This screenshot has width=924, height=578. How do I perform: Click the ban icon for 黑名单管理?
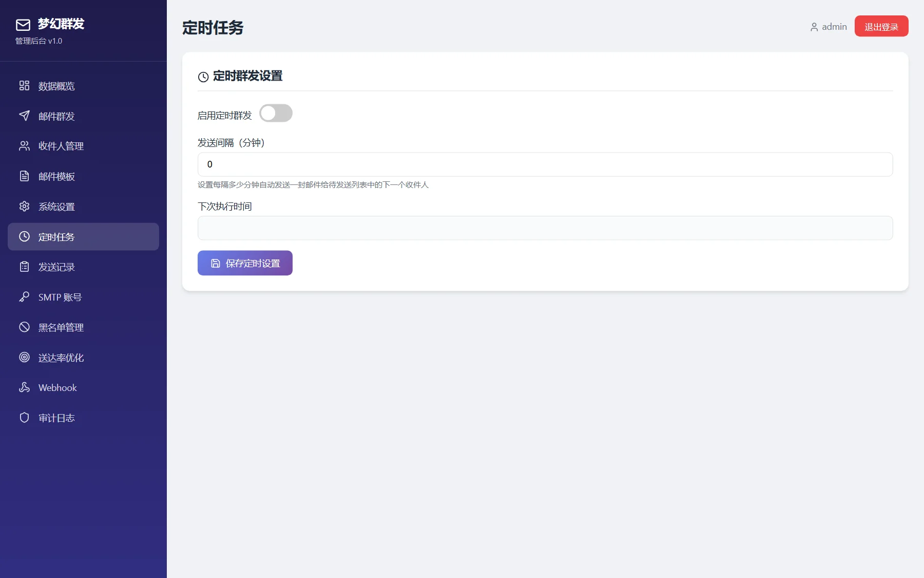tap(24, 327)
